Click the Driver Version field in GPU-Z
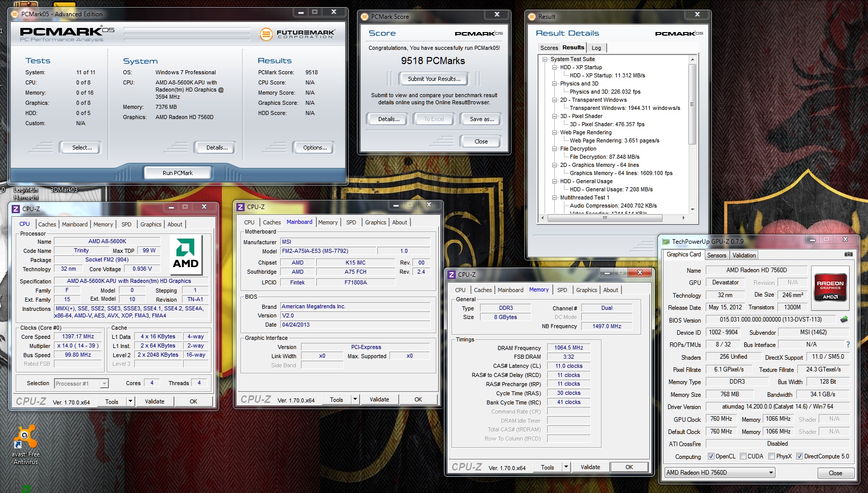Screen dimensions: 868x493 click(x=777, y=407)
